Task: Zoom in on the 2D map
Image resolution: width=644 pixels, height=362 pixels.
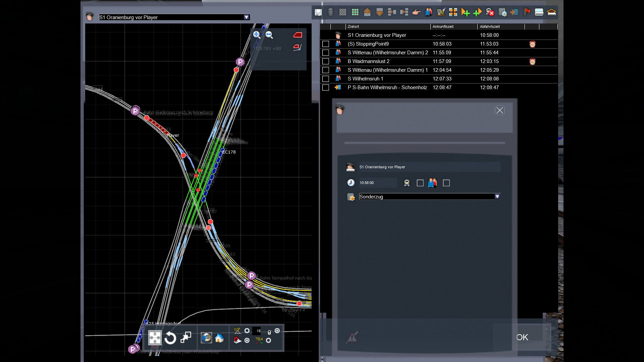Action: pos(257,35)
